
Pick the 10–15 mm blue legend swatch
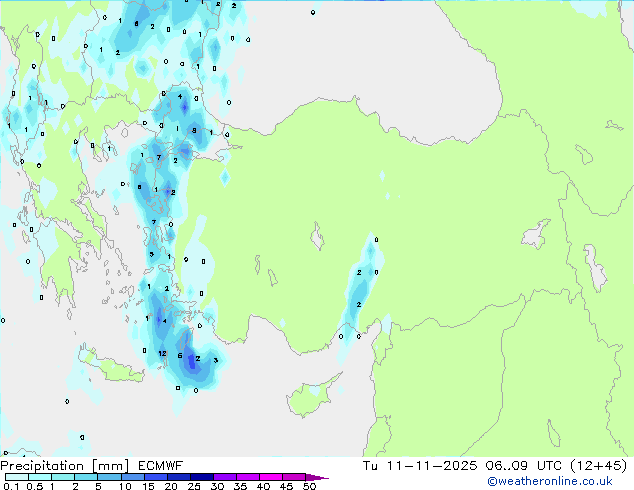tap(133, 477)
